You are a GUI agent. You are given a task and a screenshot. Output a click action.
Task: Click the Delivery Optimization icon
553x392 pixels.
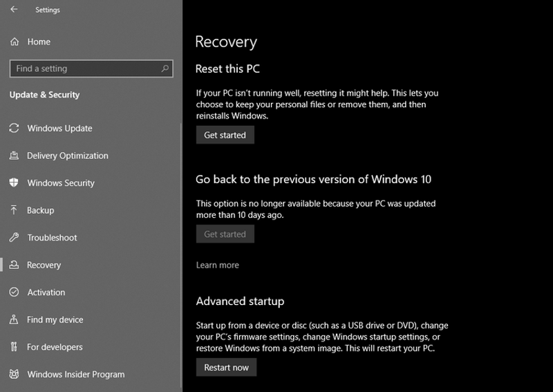point(14,156)
